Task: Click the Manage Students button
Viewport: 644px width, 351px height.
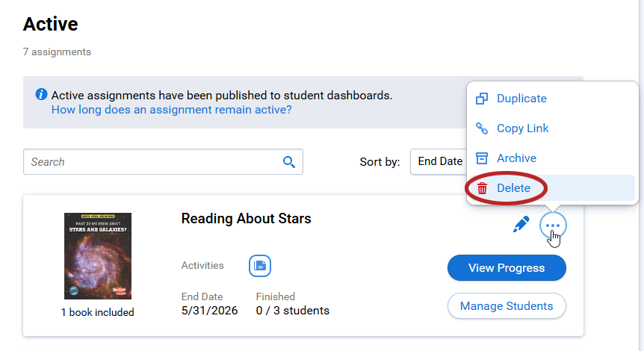Action: click(507, 306)
